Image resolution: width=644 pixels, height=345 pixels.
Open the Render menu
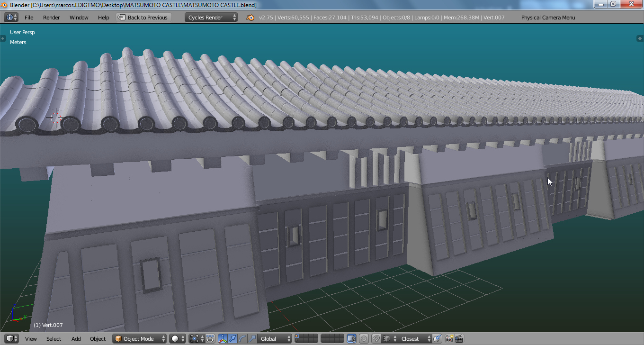pos(51,18)
